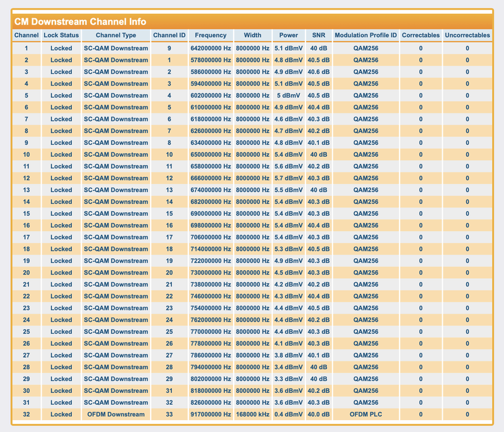
Task: Select frequency cell 658000000 Hz
Action: pos(210,166)
